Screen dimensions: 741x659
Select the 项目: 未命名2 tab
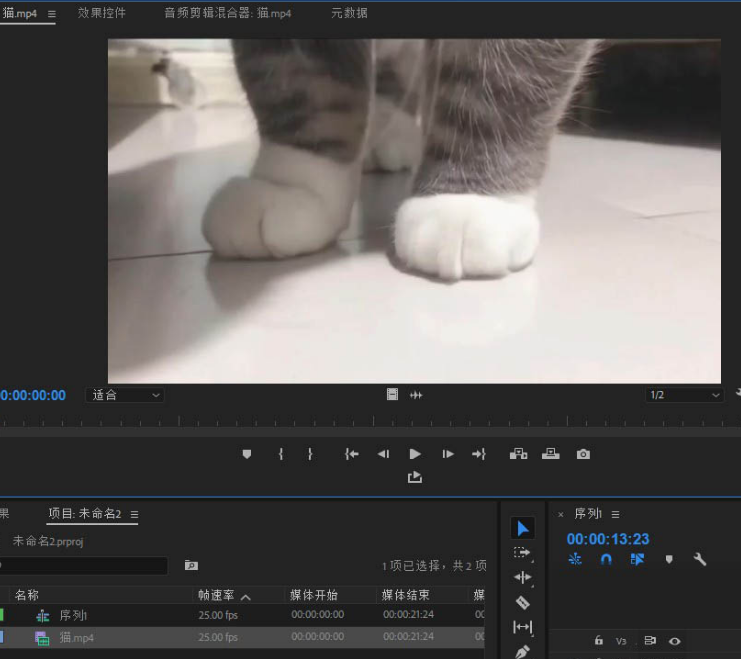(x=85, y=513)
